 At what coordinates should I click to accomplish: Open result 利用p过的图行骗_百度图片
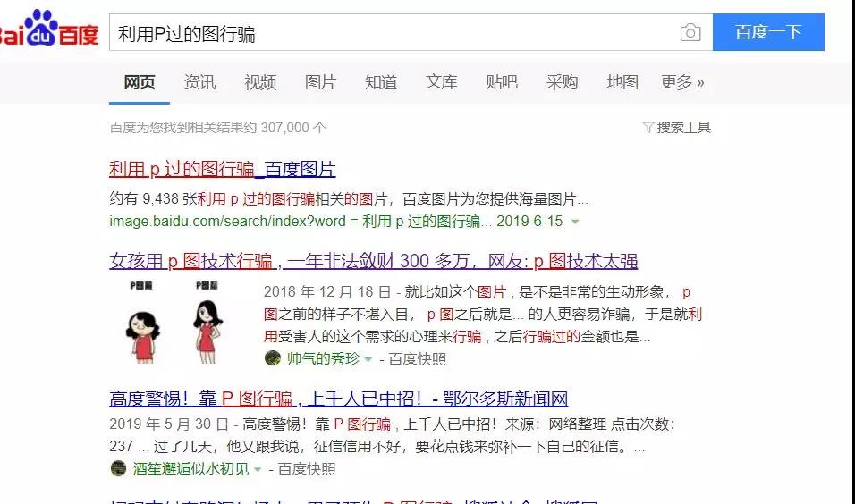tap(223, 169)
